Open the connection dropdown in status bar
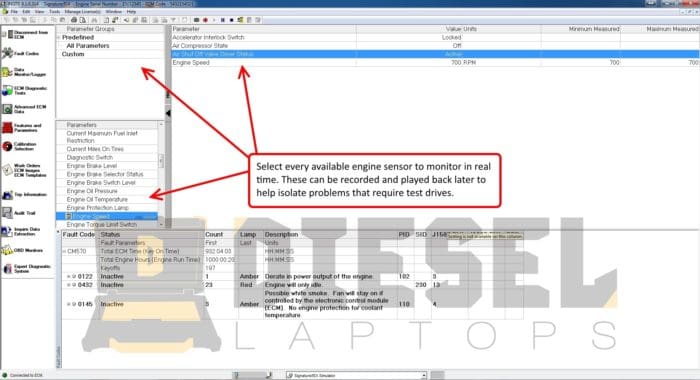This screenshot has width=700, height=380. coord(424,376)
